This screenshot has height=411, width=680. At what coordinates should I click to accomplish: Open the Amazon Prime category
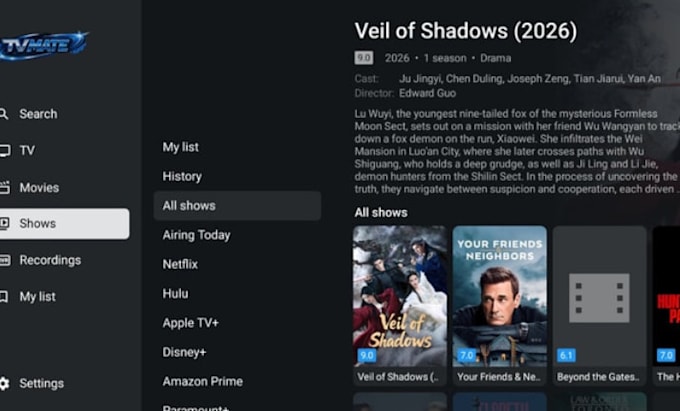coord(203,382)
